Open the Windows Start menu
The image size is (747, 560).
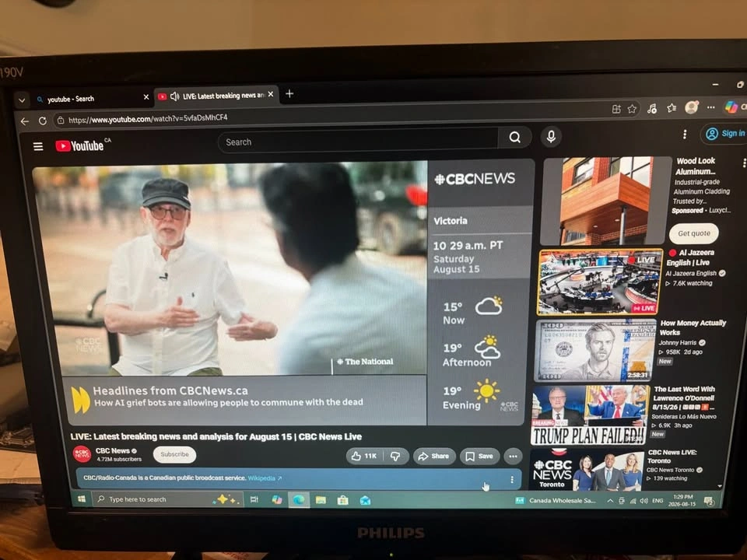82,499
